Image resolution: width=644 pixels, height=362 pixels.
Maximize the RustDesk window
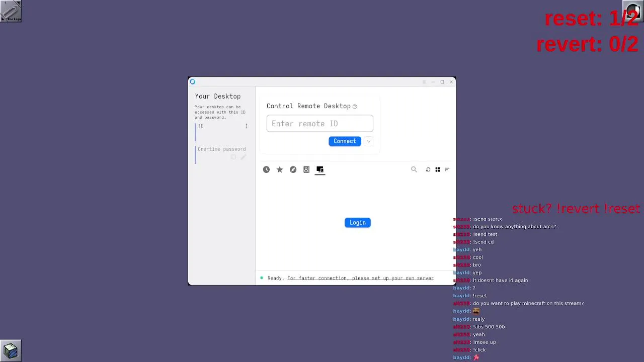(x=442, y=82)
